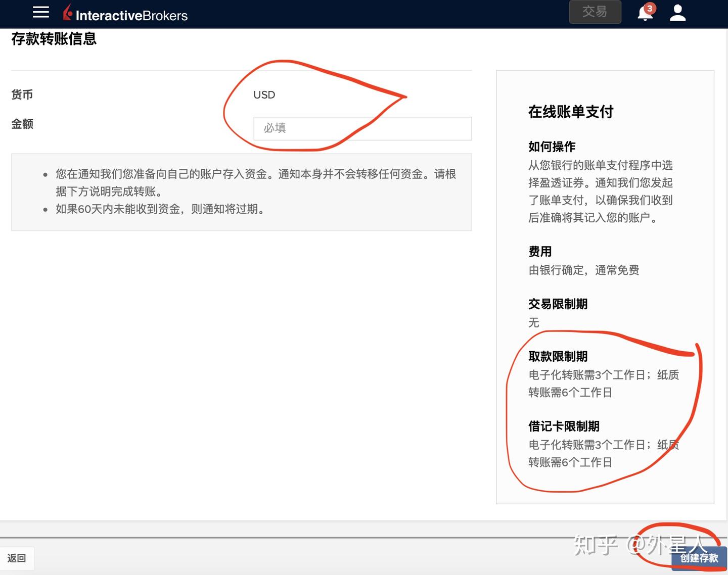The height and width of the screenshot is (575, 728).
Task: Click the 必填 amount input field
Action: coord(362,128)
